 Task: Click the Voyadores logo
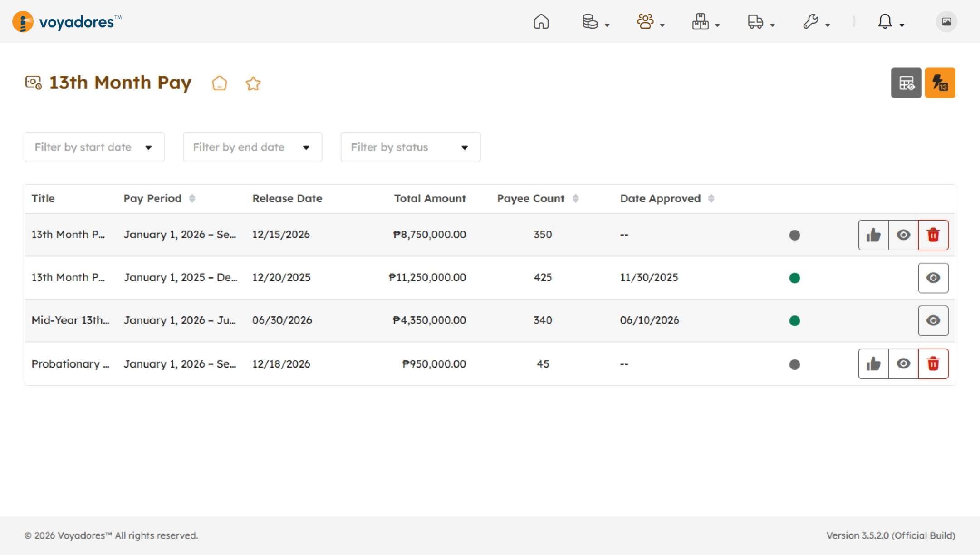point(67,21)
